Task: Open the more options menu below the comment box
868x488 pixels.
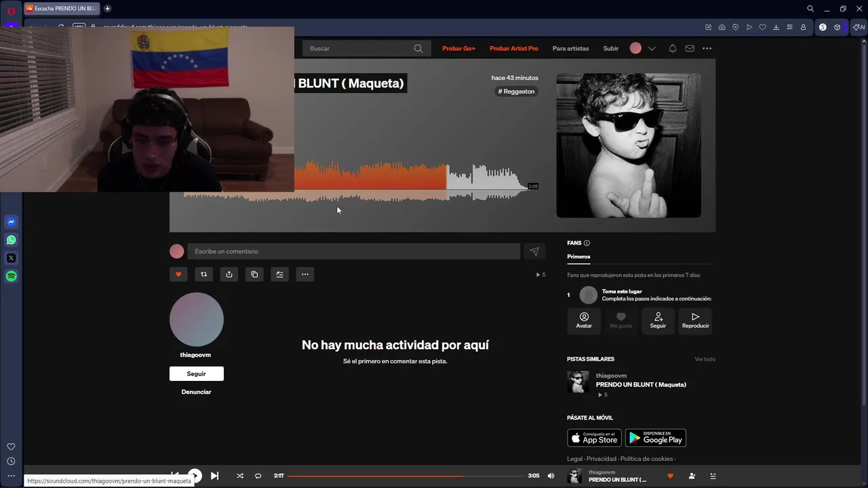Action: click(x=305, y=274)
